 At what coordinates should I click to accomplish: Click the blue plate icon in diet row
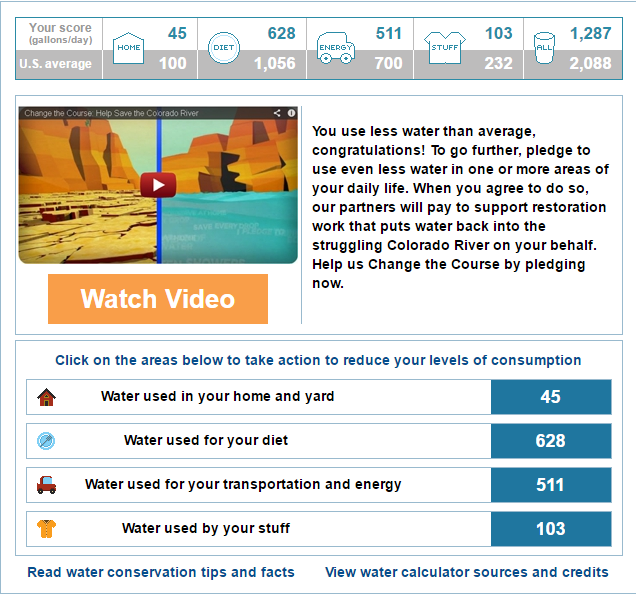click(x=46, y=441)
